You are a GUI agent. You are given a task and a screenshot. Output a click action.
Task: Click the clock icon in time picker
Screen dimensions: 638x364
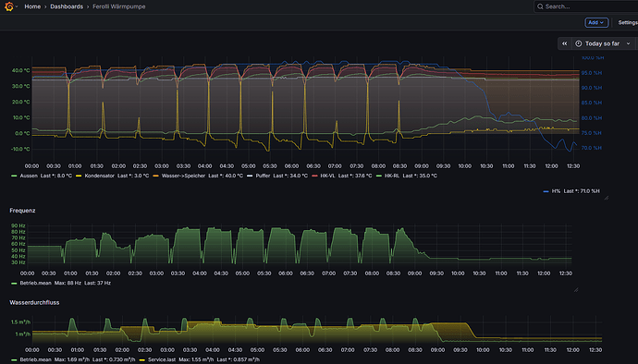[578, 43]
